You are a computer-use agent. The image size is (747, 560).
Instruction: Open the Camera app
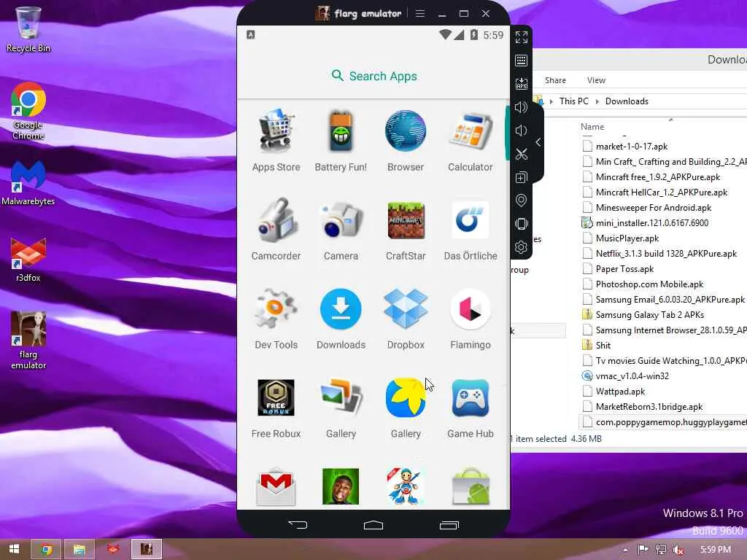(x=341, y=229)
